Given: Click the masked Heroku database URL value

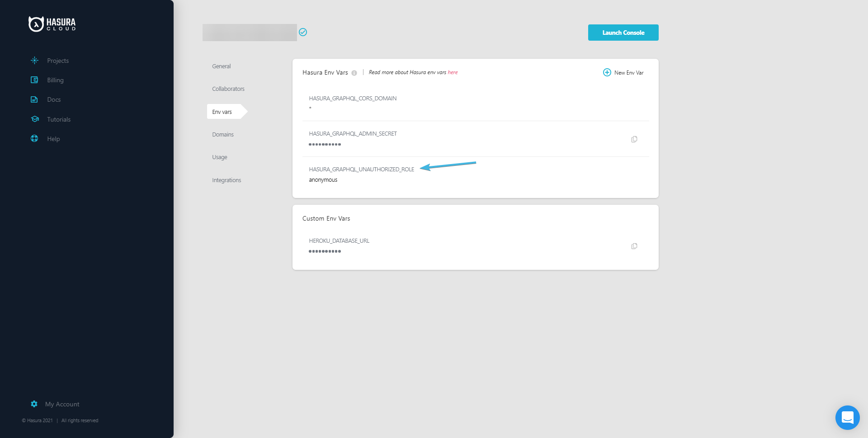Looking at the screenshot, I should point(325,251).
